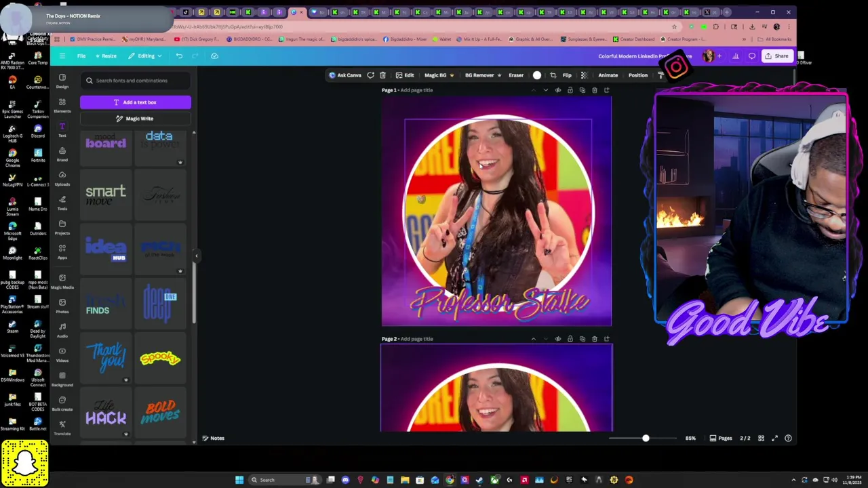
Task: Lock Page 2 with the padlock icon
Action: point(570,339)
